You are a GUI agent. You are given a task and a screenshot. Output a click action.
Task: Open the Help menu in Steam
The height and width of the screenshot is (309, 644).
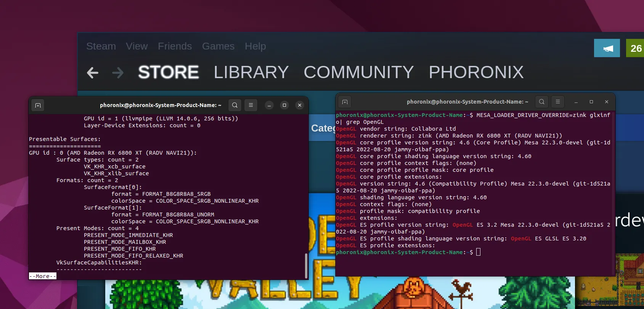click(x=255, y=46)
